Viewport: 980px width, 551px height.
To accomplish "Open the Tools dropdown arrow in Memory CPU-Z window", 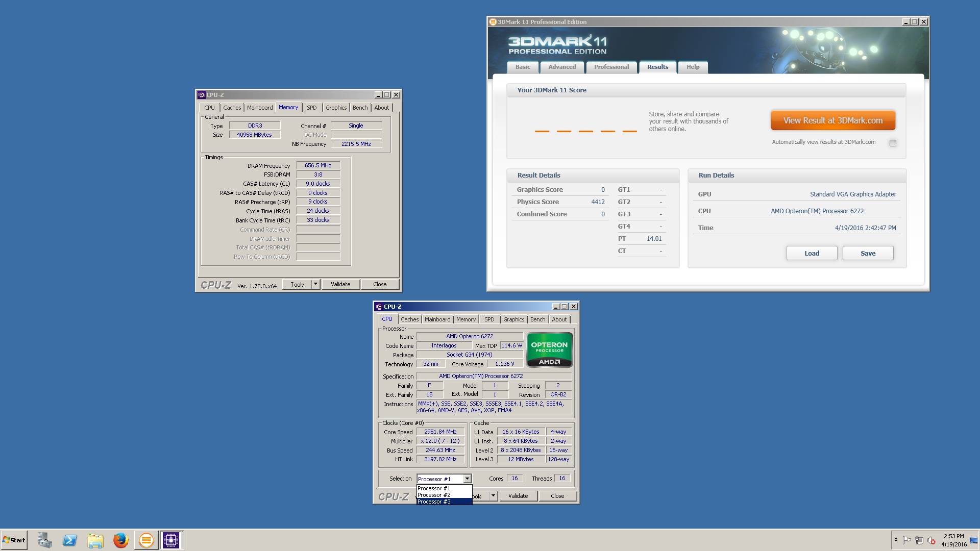I will (x=315, y=284).
